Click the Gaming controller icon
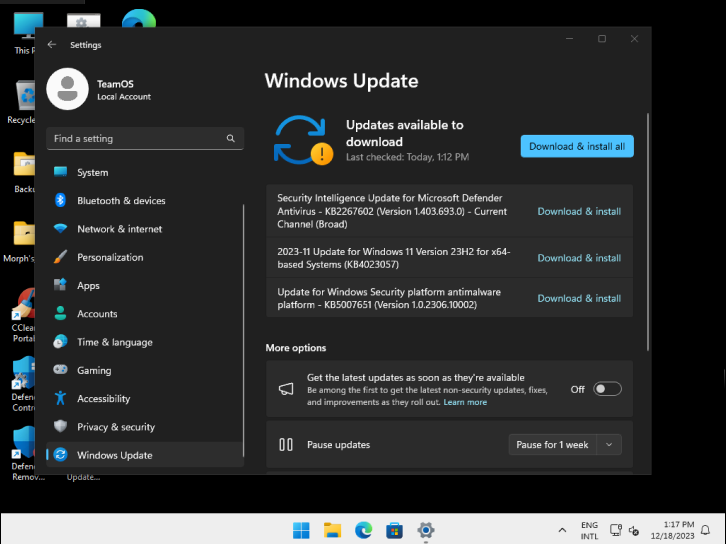This screenshot has height=544, width=726. click(60, 369)
